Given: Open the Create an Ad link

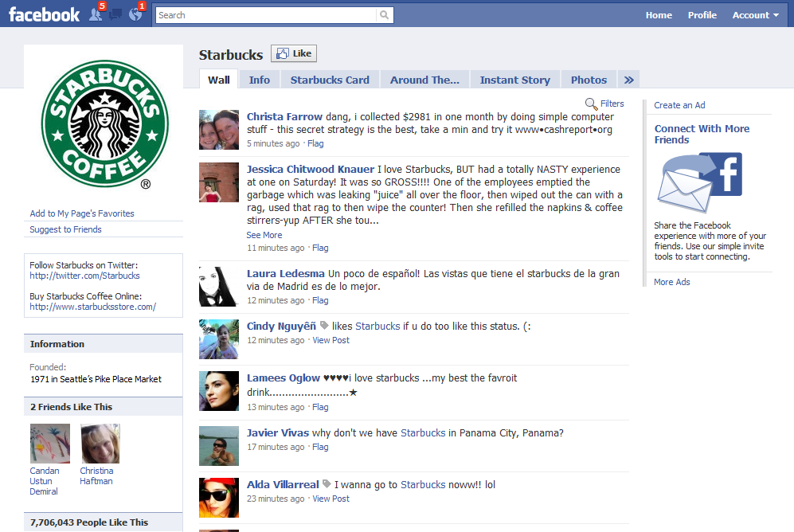Looking at the screenshot, I should click(x=679, y=104).
